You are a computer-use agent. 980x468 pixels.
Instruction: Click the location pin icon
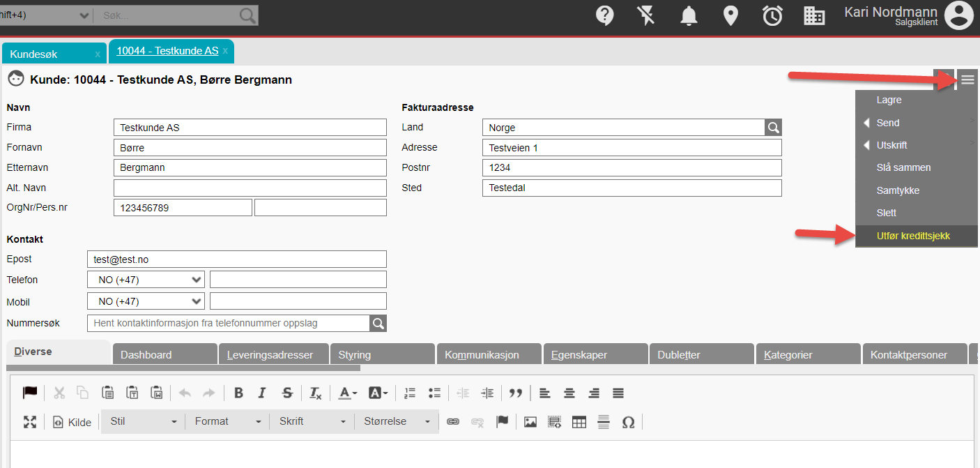pyautogui.click(x=730, y=15)
